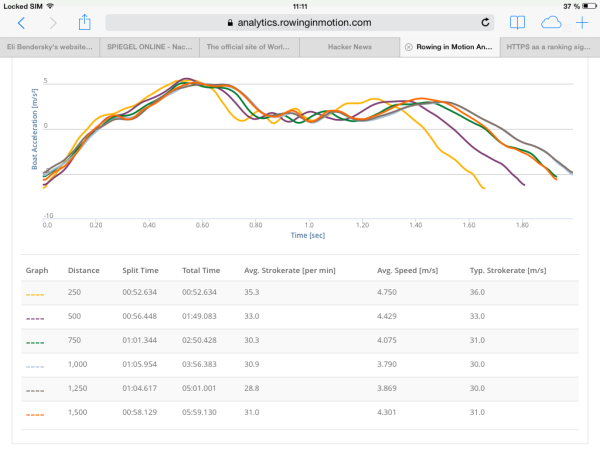Reload the page with refresh icon
Screen dimensions: 600x450
[x=485, y=23]
